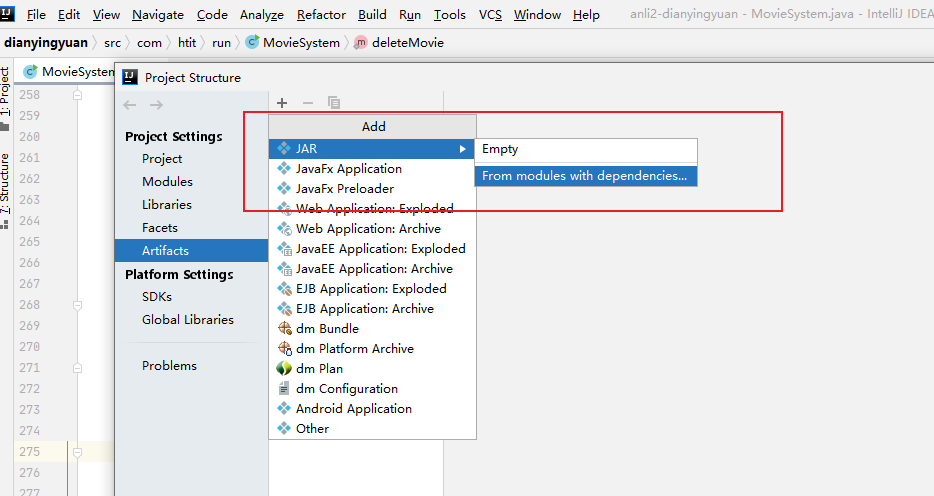The image size is (934, 496).
Task: Choose From modules with dependencies
Action: (586, 176)
